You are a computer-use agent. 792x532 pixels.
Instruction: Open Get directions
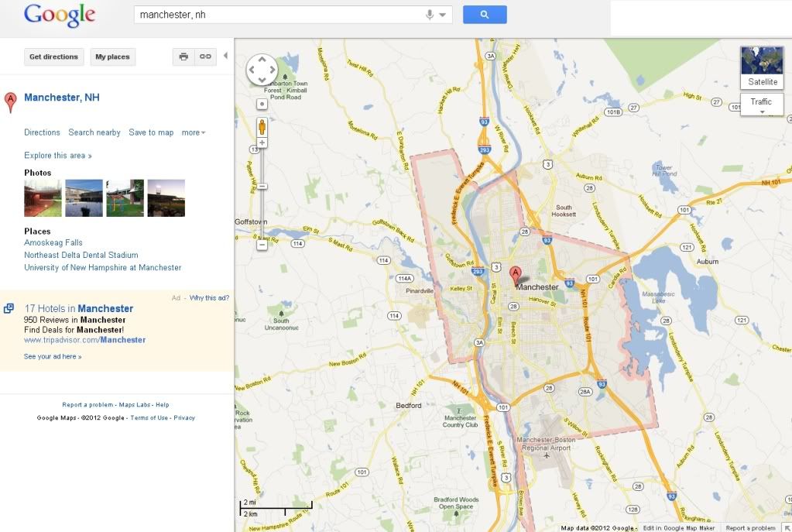tap(54, 57)
